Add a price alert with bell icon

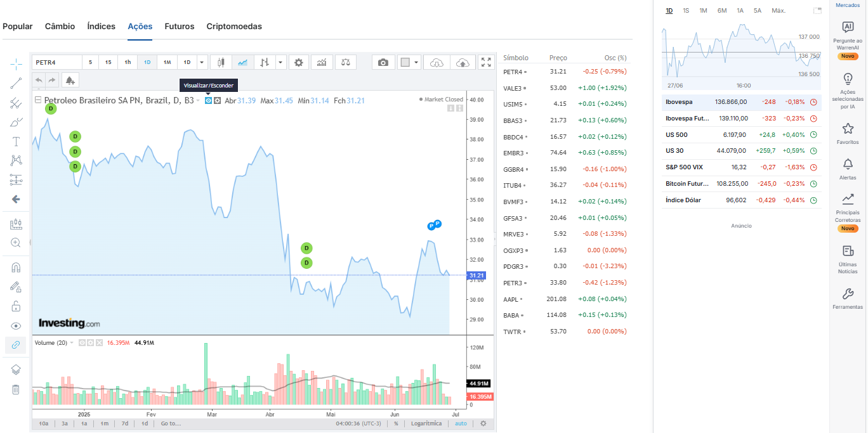pos(70,80)
